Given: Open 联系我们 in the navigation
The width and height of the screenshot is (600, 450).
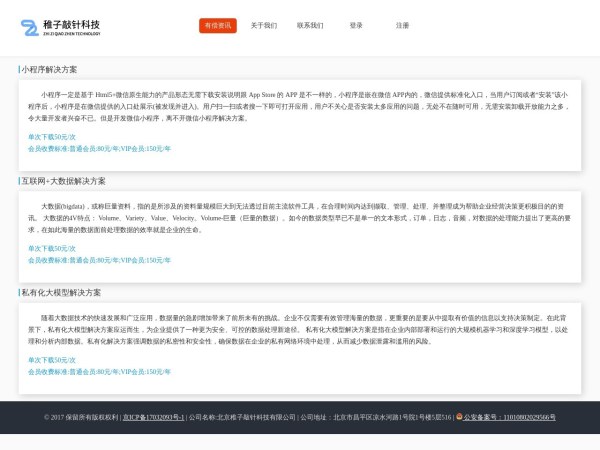Looking at the screenshot, I should click(310, 25).
